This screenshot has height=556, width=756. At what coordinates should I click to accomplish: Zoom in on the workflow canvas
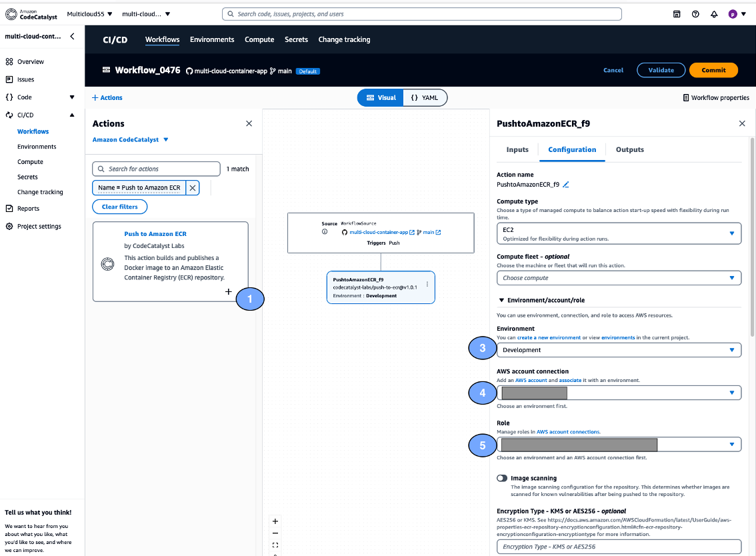275,521
